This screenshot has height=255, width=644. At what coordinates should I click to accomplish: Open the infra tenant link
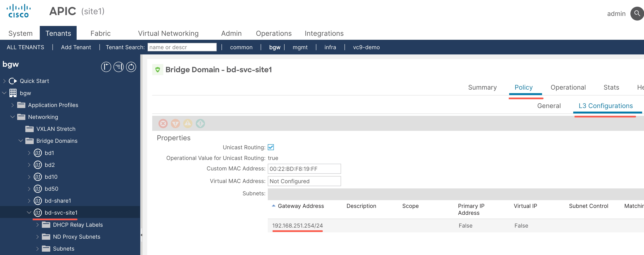point(330,47)
